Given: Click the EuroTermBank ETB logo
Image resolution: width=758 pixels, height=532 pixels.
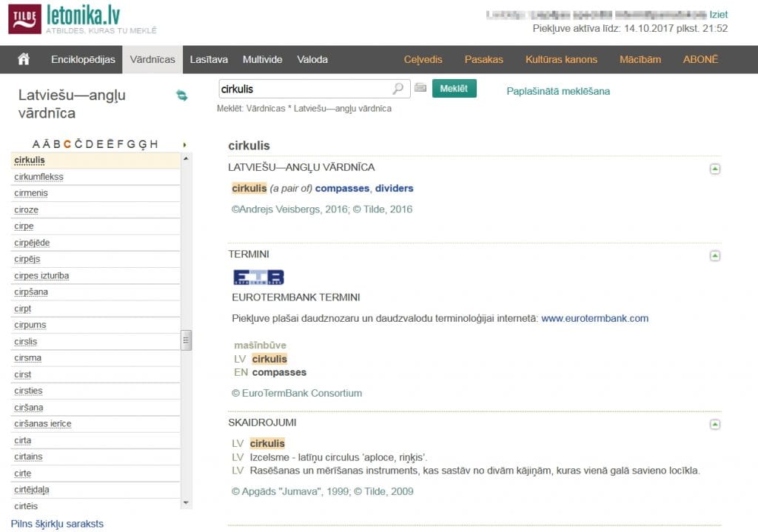Looking at the screenshot, I should tap(258, 277).
